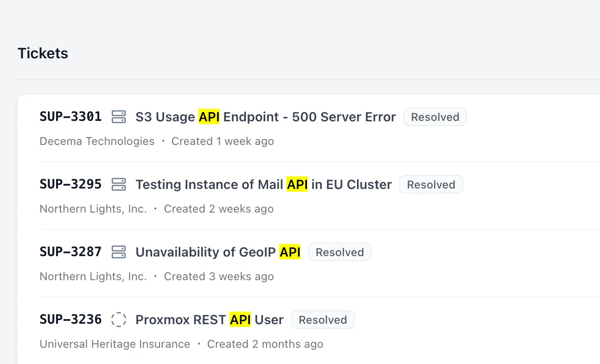The height and width of the screenshot is (364, 600).
Task: Click the Tickets page heading
Action: click(x=43, y=53)
